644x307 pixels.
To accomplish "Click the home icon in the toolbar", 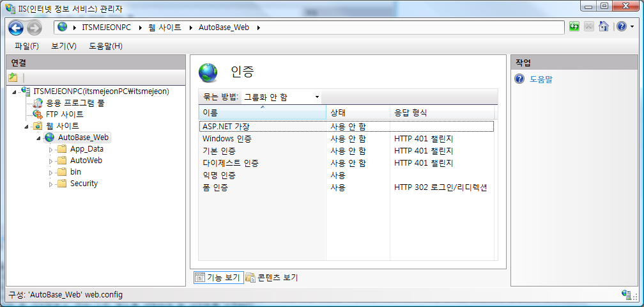I will coord(603,27).
